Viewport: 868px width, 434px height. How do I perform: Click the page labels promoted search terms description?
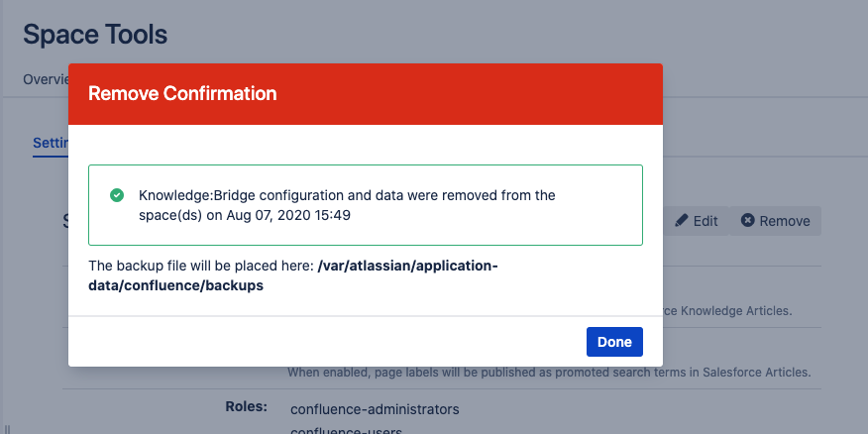[x=549, y=373]
